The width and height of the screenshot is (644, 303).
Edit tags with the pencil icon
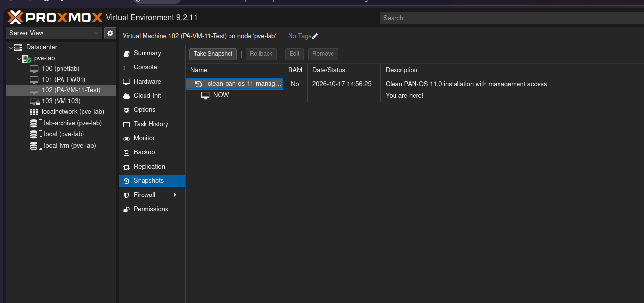coord(315,36)
